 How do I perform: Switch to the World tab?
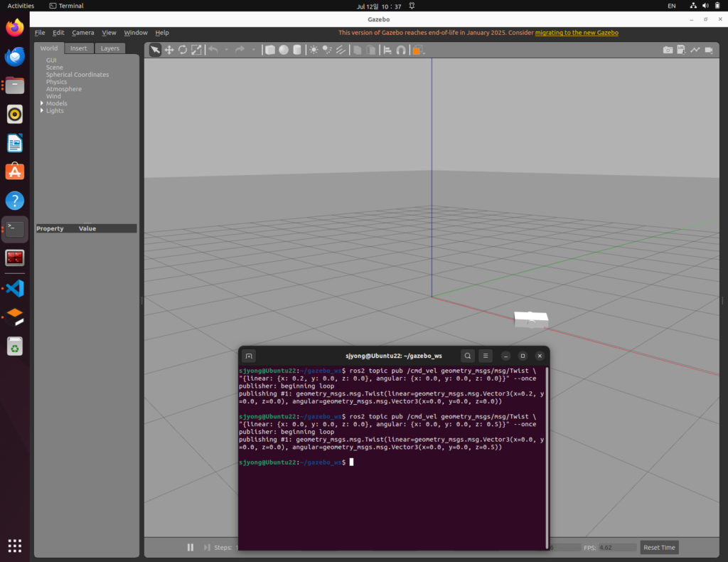coord(49,48)
